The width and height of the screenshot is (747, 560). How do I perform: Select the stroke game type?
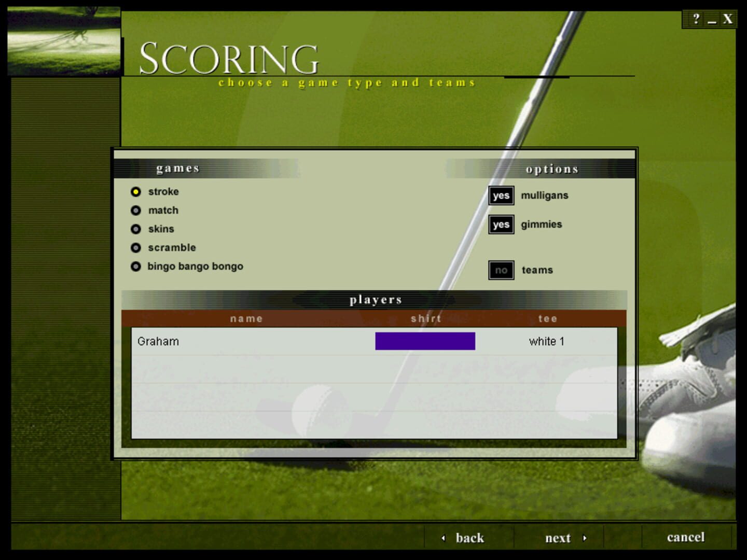(136, 191)
